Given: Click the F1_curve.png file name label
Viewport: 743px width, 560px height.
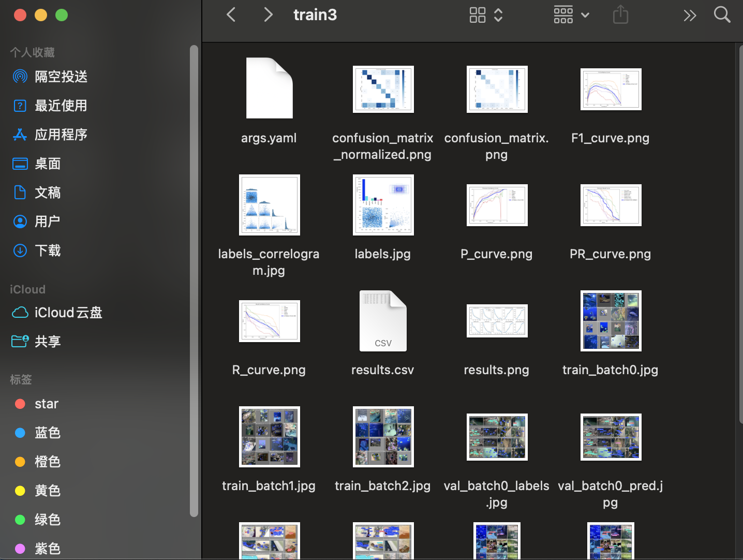Looking at the screenshot, I should (x=611, y=138).
